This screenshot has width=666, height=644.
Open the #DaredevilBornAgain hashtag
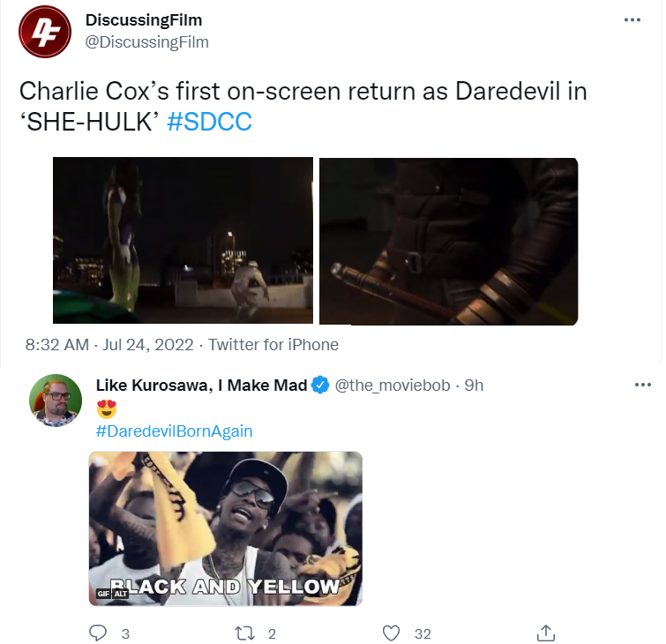[174, 431]
